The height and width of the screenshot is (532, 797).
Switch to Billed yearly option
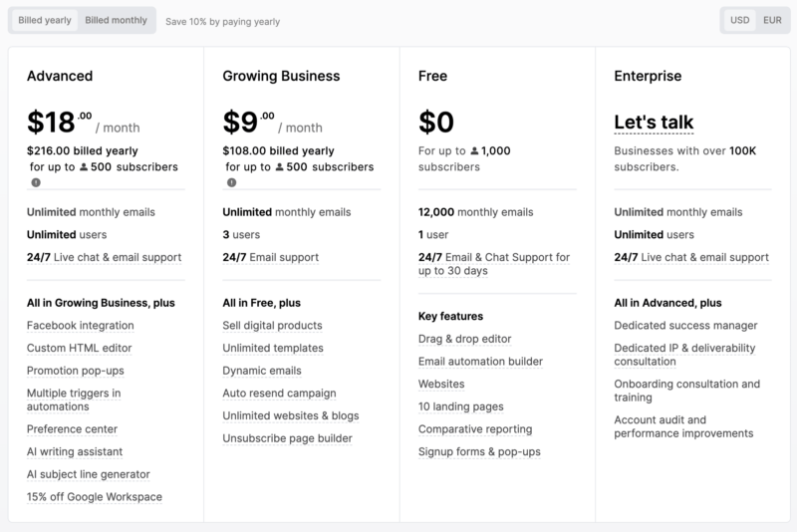tap(44, 20)
